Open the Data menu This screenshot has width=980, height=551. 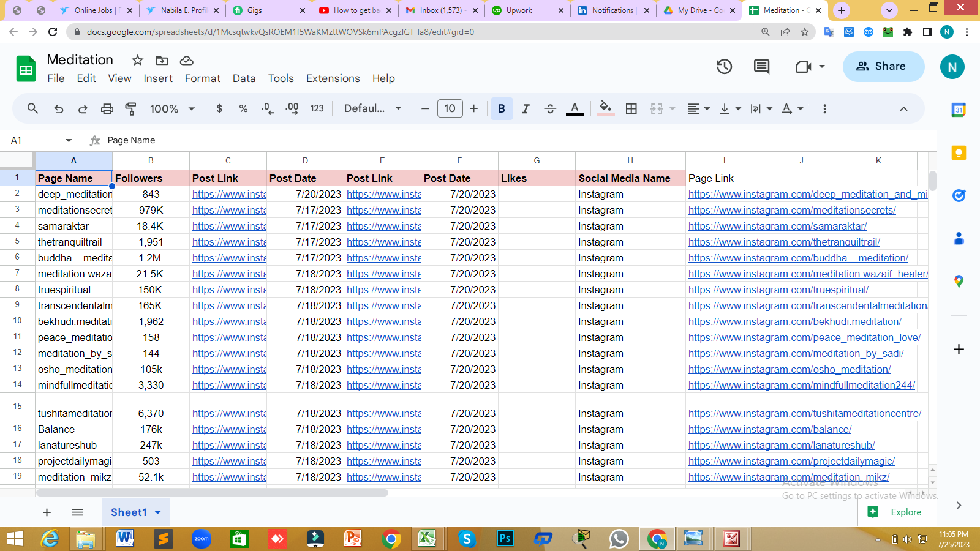point(244,78)
